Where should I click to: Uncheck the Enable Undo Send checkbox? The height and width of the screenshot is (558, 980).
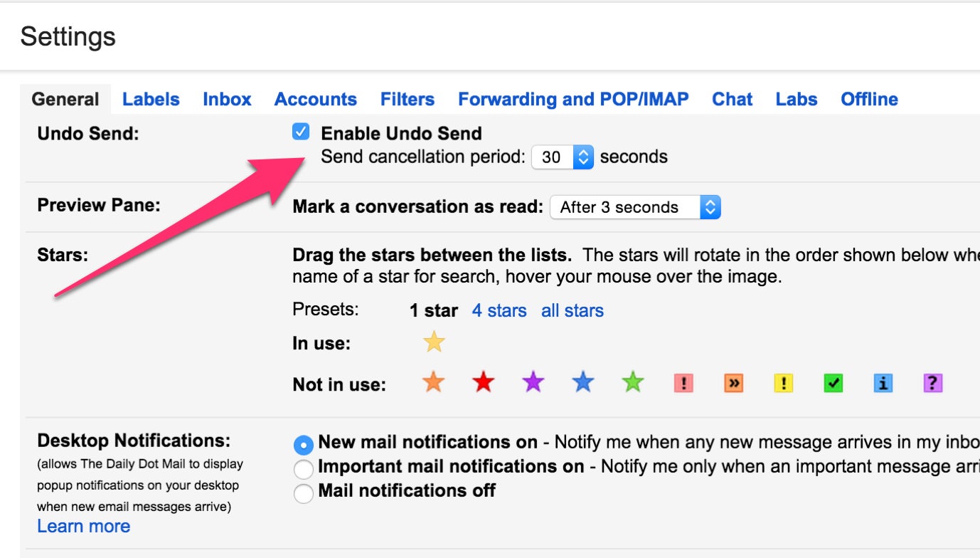(x=302, y=132)
